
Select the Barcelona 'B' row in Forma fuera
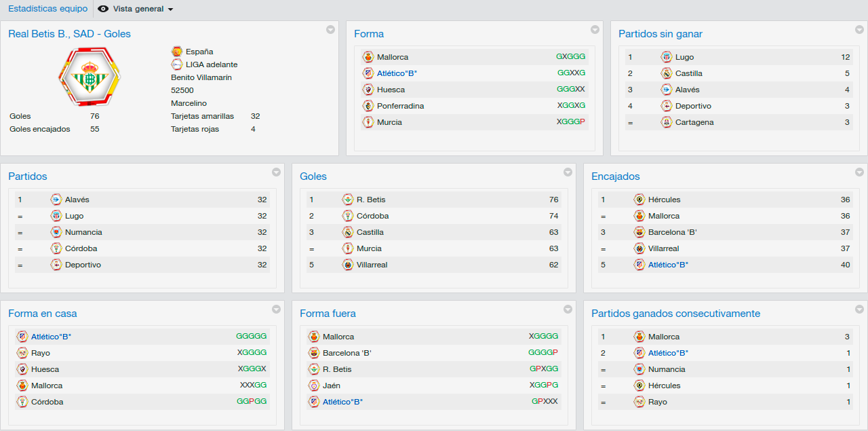click(x=434, y=353)
